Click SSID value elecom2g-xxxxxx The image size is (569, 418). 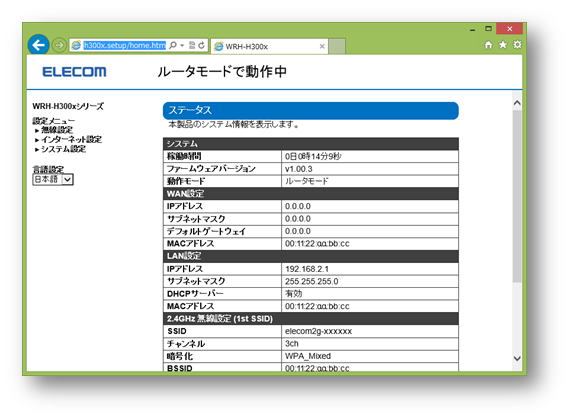[318, 331]
